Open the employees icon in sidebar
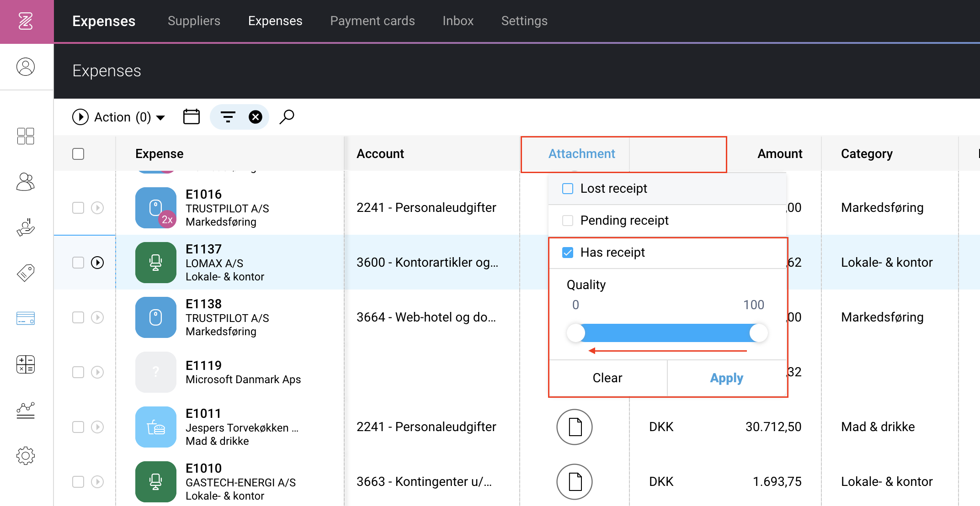The width and height of the screenshot is (980, 506). [x=26, y=182]
